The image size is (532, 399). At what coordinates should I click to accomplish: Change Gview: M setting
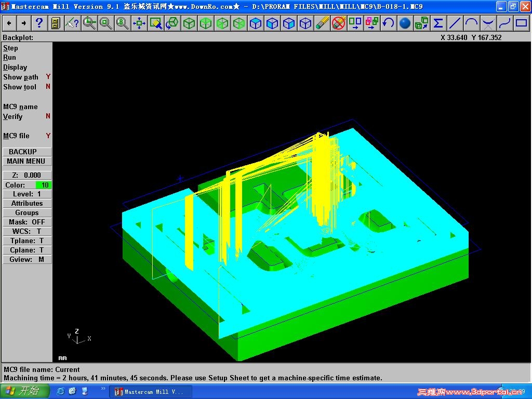27,259
